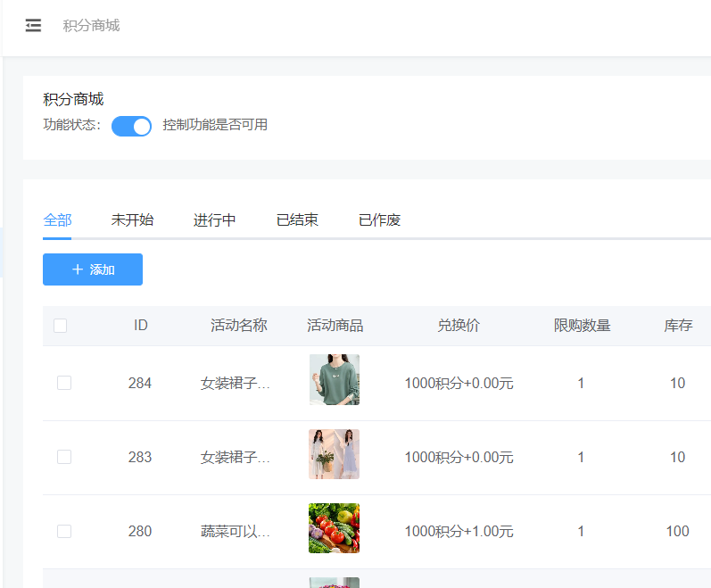
Task: Open the two dresses product thumbnail
Action: tap(335, 454)
